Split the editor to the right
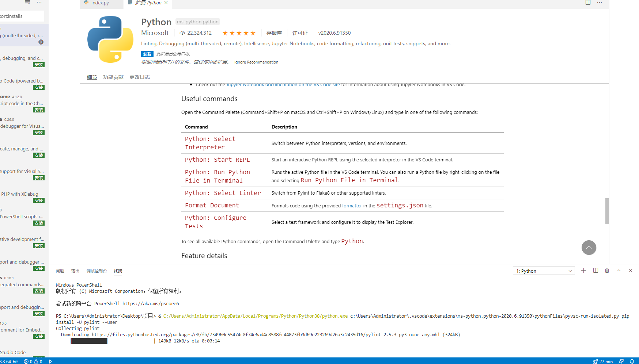639x364 pixels. 588,3
